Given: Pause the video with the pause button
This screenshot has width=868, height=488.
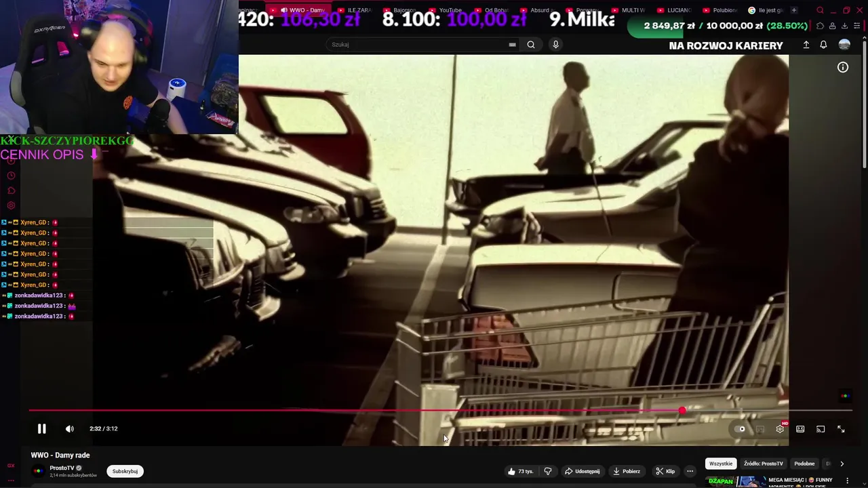Looking at the screenshot, I should pyautogui.click(x=41, y=428).
